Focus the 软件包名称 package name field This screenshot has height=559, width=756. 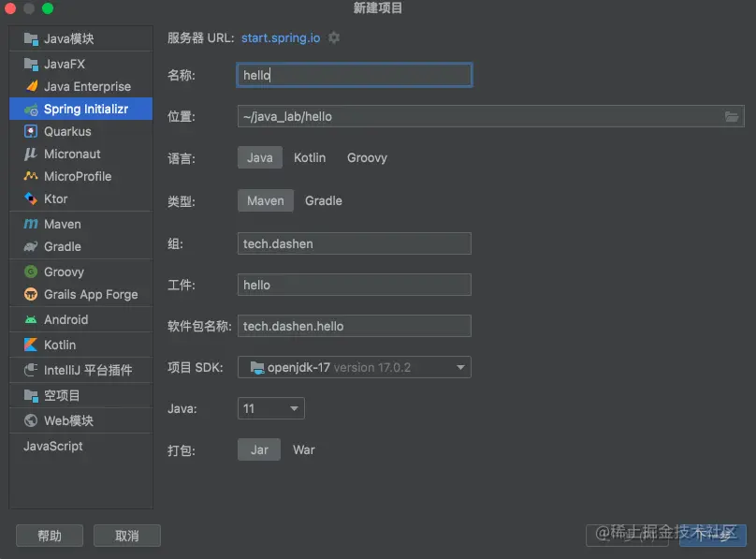(355, 326)
